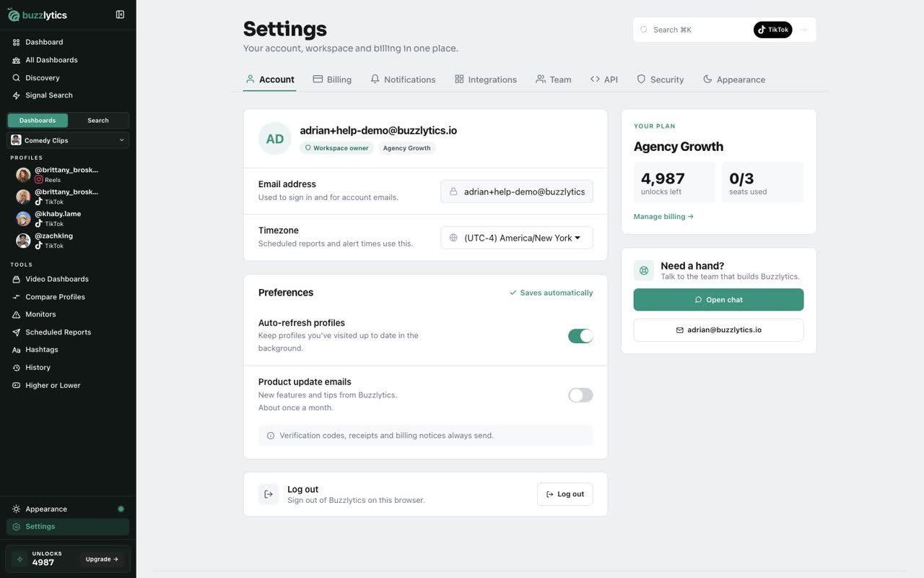Switch sidebar to Search segment
Screen dimensions: 924x578
98,121
